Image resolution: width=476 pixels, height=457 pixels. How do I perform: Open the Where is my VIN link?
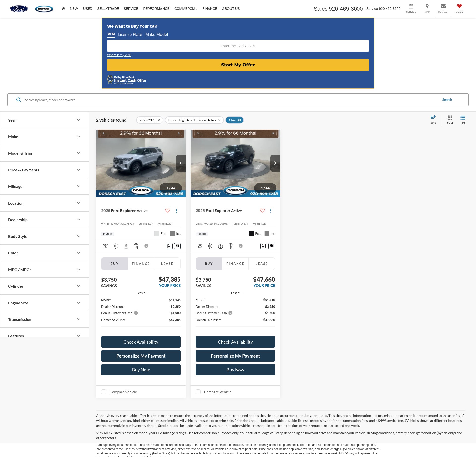coord(119,55)
